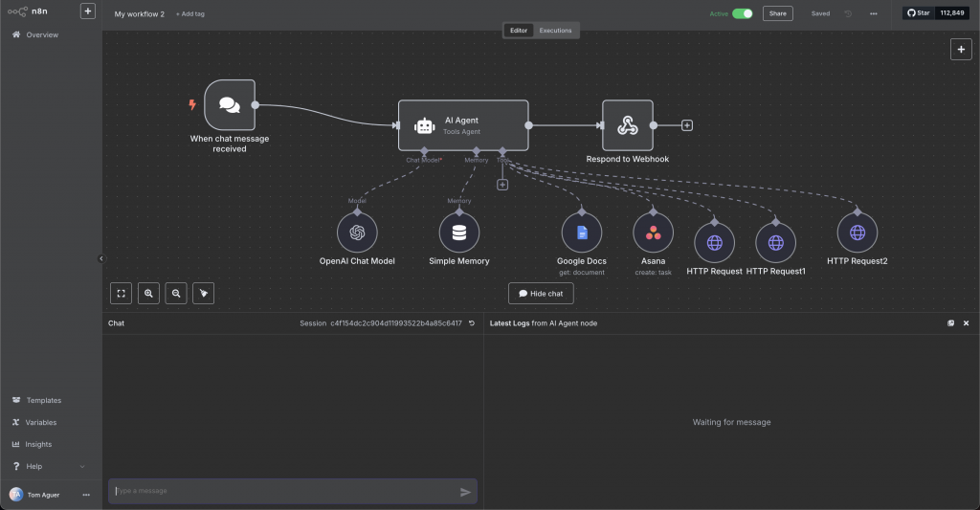Image resolution: width=980 pixels, height=510 pixels.
Task: Reset the chat session with refresh icon
Action: click(471, 323)
